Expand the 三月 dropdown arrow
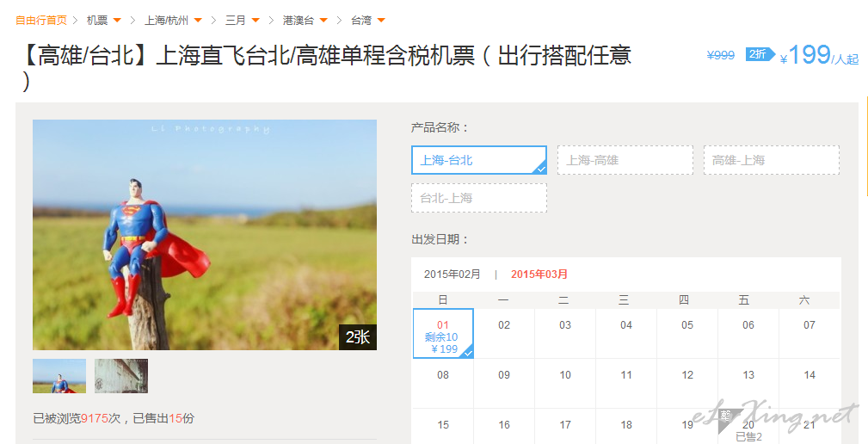The height and width of the screenshot is (444, 868). (255, 21)
